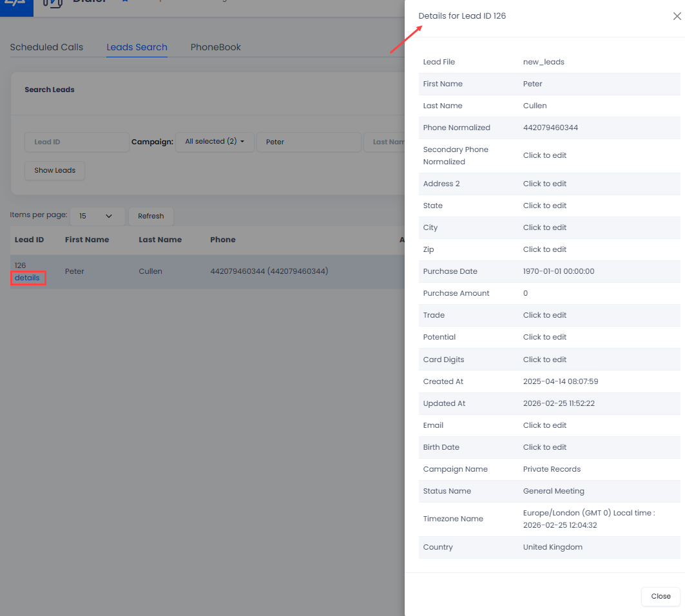The image size is (685, 616).
Task: Click the Show Leads button
Action: tap(54, 170)
